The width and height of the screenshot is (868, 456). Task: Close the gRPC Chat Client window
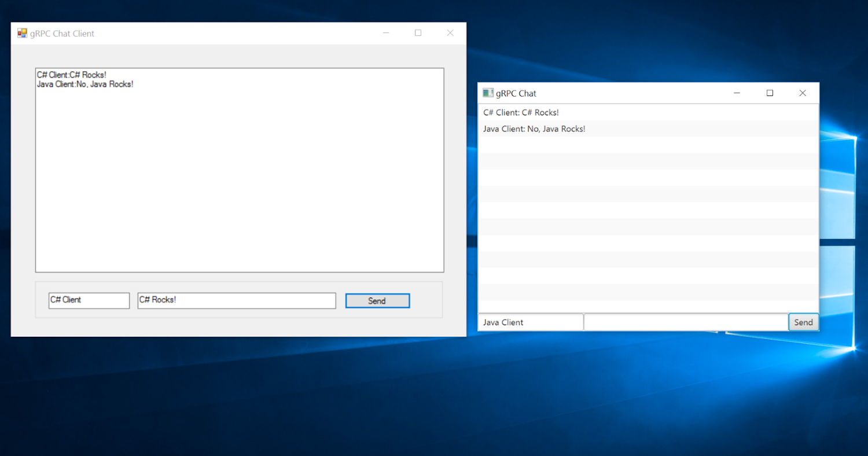coord(450,33)
